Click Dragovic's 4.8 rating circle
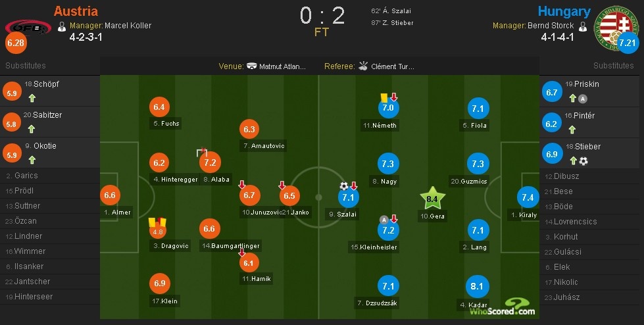Screen dimensions: 644x325 coord(158,232)
